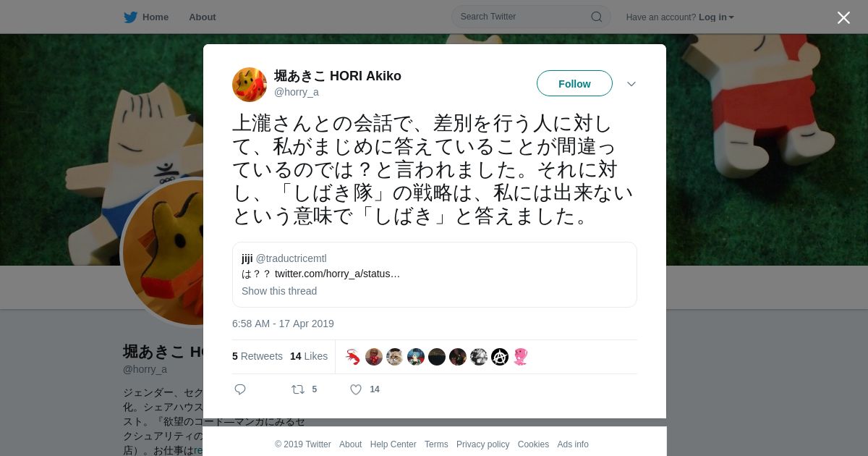The height and width of the screenshot is (456, 868).
Task: Open HORI Akiko's avatar in the tweet header
Action: 250,85
